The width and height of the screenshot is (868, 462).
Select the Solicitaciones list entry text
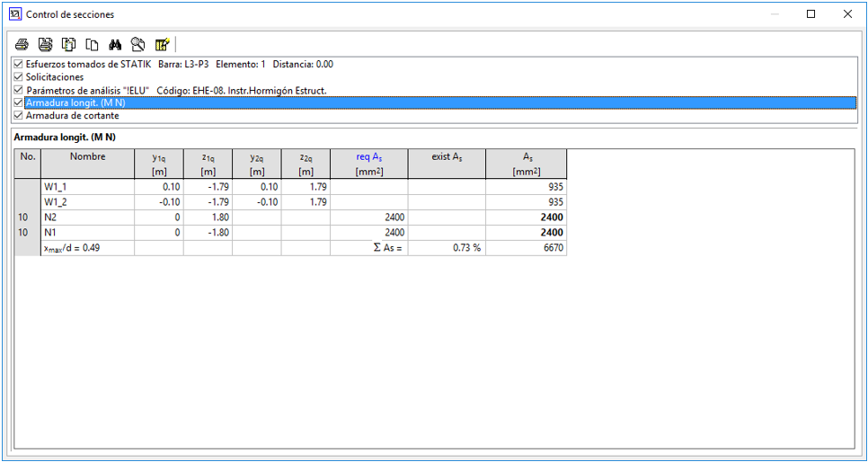54,77
